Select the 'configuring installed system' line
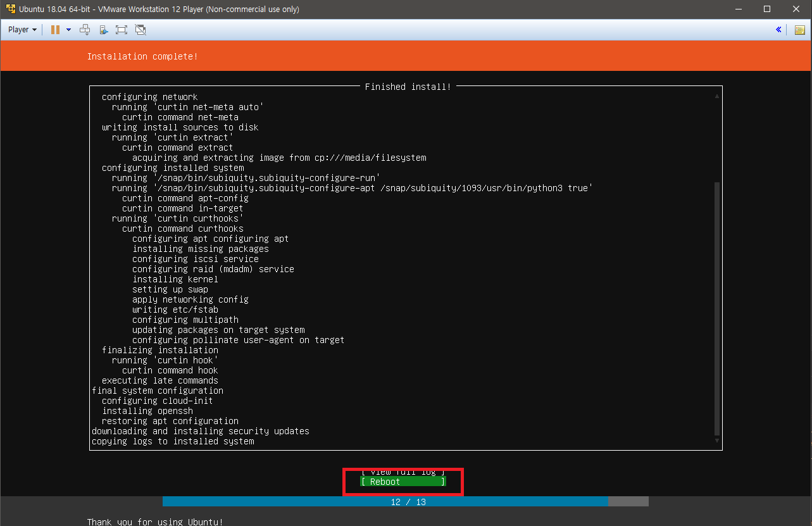 click(173, 168)
